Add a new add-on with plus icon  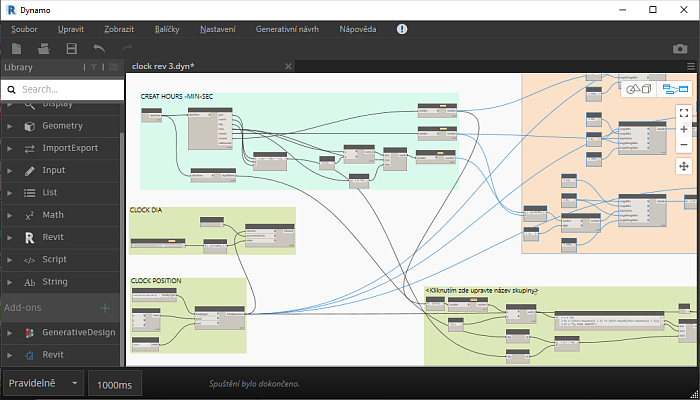click(104, 308)
